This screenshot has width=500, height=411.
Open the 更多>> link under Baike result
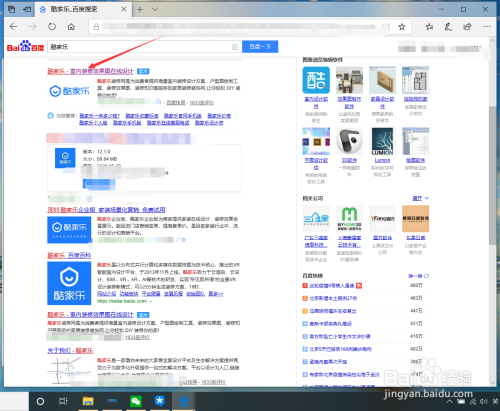tap(216, 294)
